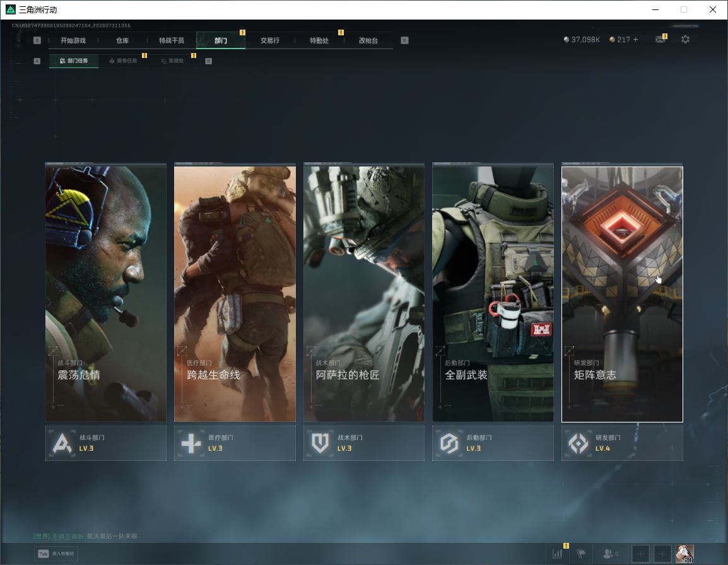Close the 三角洲行动 window
The image size is (728, 565).
pyautogui.click(x=713, y=9)
